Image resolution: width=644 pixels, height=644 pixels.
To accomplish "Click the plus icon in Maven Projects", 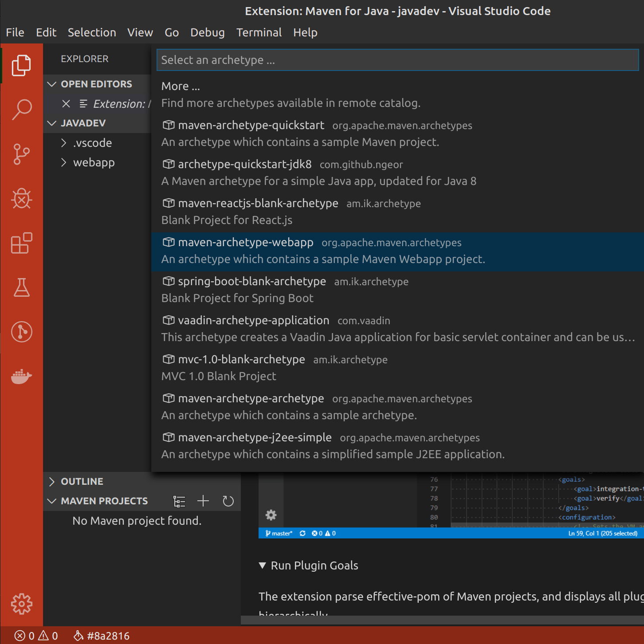I will (203, 501).
